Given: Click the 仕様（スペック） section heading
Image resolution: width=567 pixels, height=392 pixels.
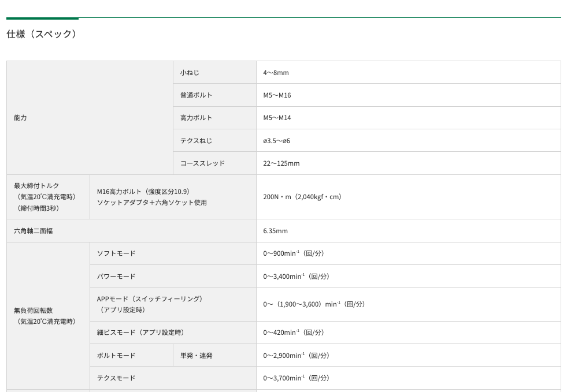Looking at the screenshot, I should (x=42, y=34).
